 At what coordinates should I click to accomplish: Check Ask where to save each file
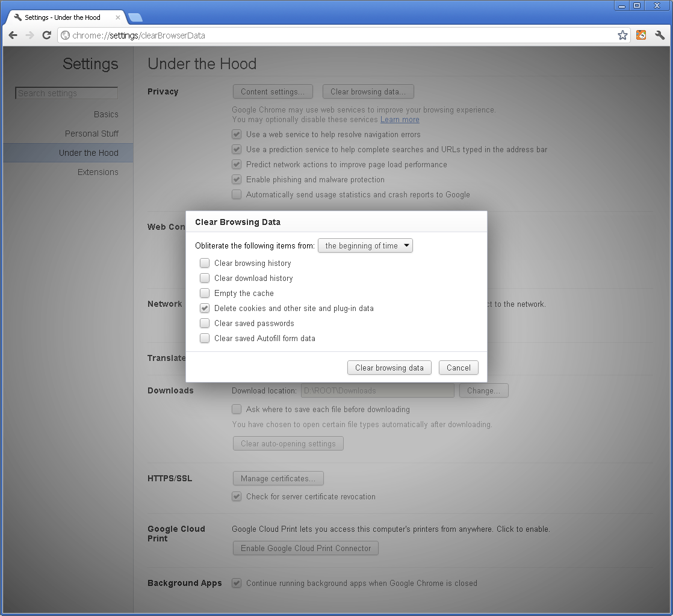click(237, 409)
